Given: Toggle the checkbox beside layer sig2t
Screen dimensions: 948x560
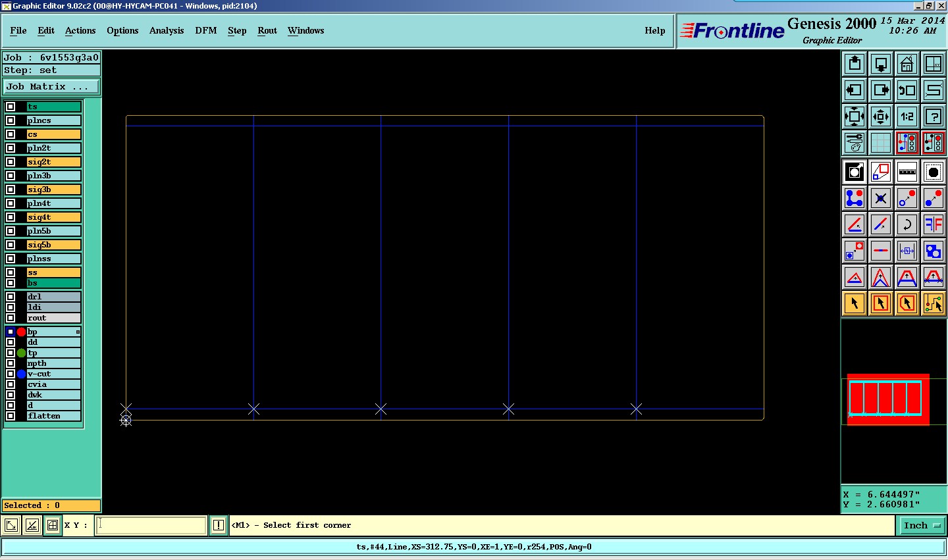Looking at the screenshot, I should pyautogui.click(x=11, y=162).
